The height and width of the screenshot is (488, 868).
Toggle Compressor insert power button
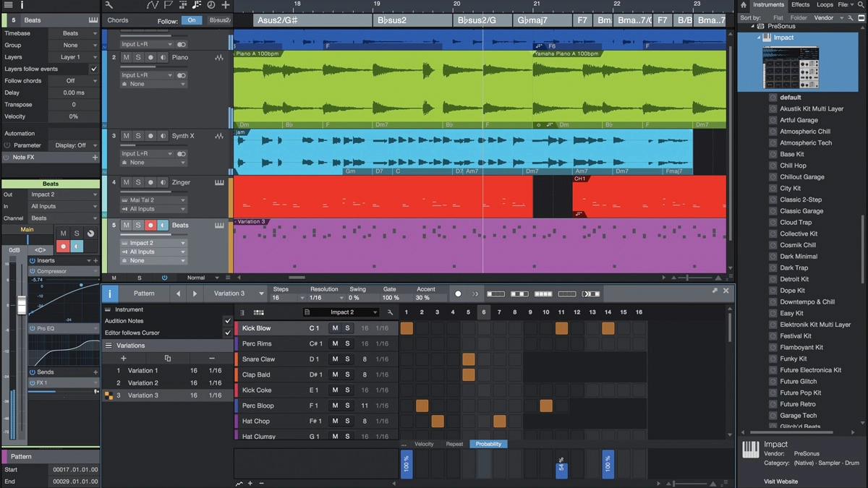point(33,271)
